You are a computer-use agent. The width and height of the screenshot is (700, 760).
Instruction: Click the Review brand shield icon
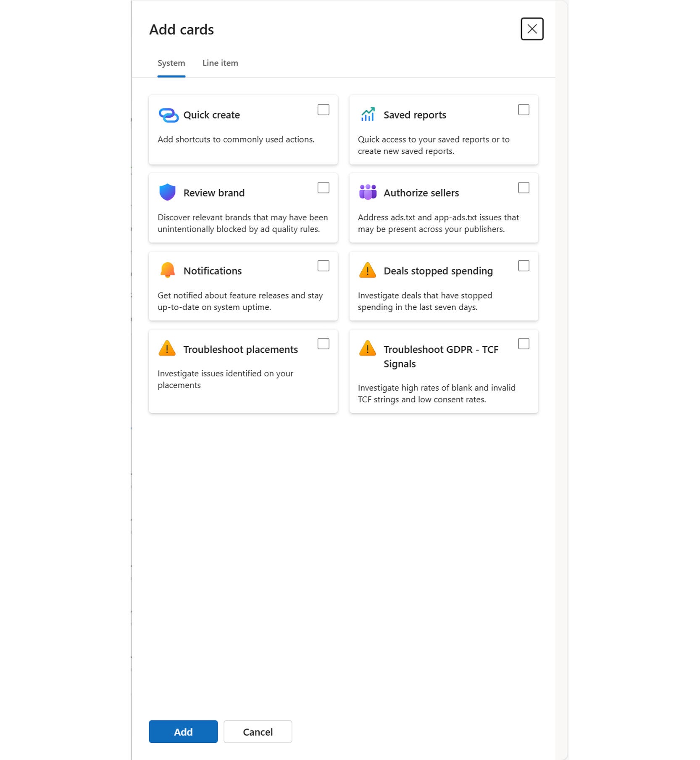[x=167, y=193]
